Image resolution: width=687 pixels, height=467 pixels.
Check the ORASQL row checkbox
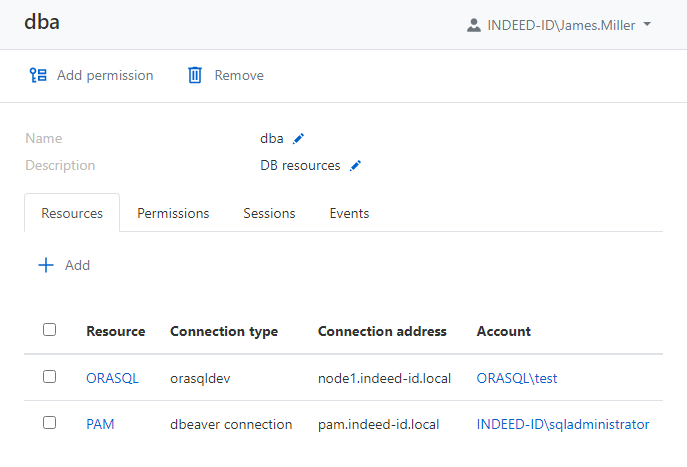click(50, 377)
